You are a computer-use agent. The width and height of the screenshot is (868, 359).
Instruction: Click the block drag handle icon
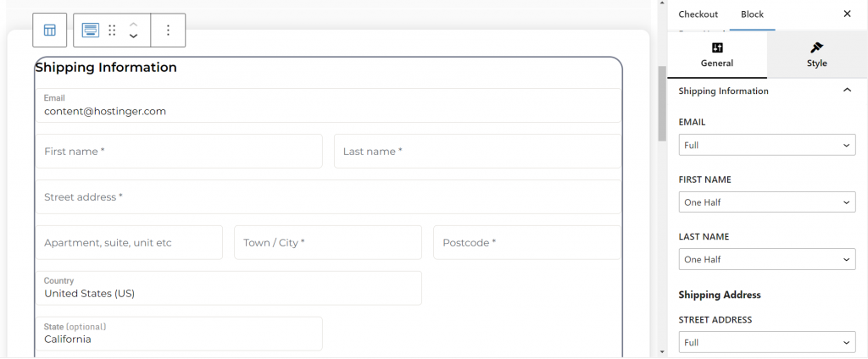[x=112, y=30]
